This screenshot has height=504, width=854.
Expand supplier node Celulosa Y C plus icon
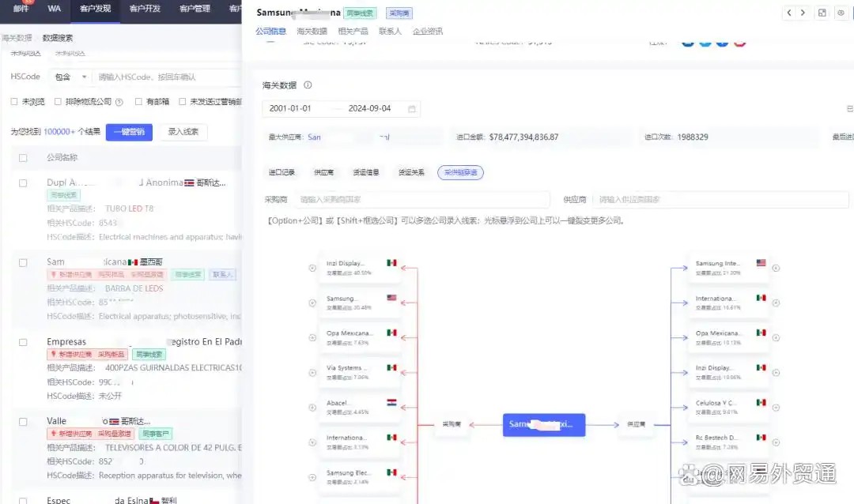pyautogui.click(x=776, y=408)
